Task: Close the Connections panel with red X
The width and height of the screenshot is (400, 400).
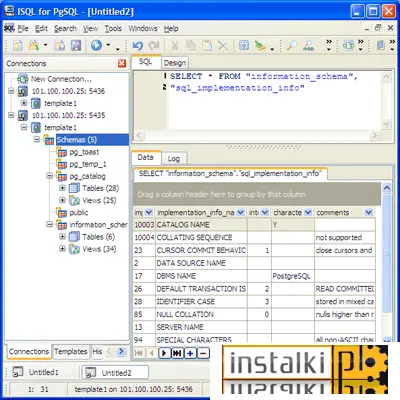Action: click(x=122, y=63)
